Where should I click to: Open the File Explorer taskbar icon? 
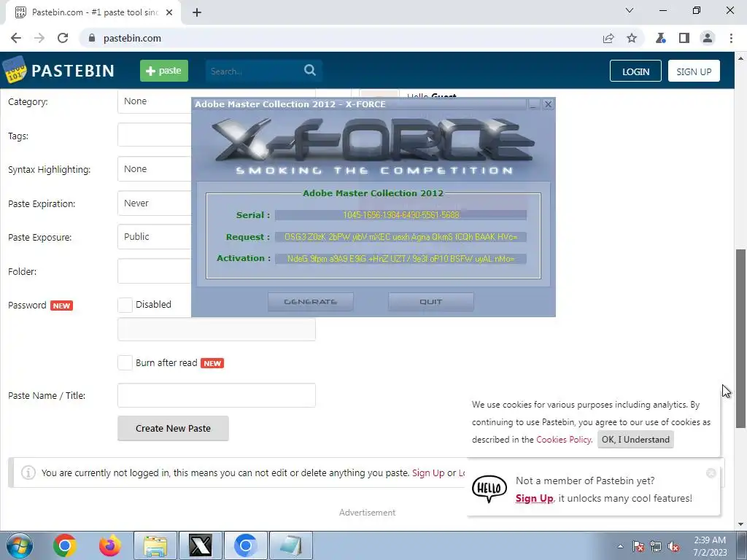click(155, 545)
